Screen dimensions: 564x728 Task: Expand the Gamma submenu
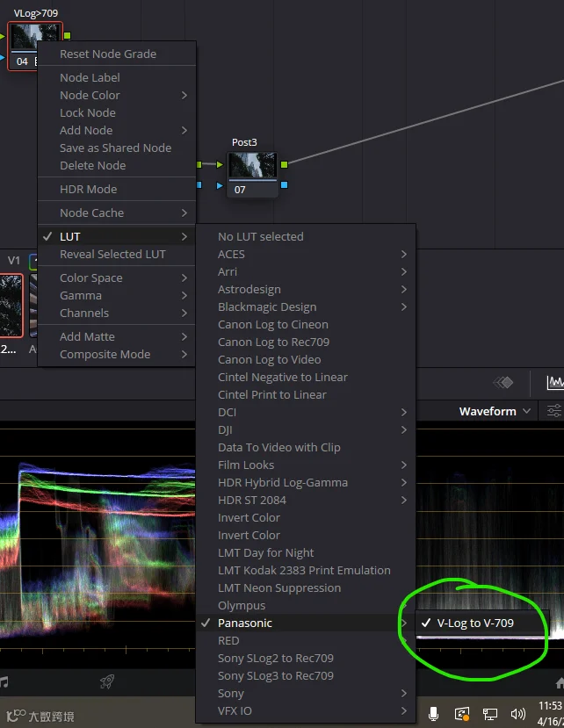[116, 296]
